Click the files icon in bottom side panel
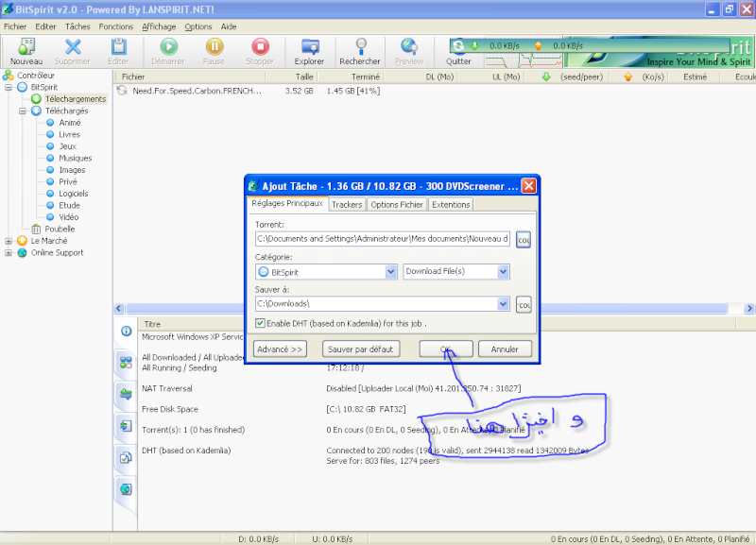 126,458
